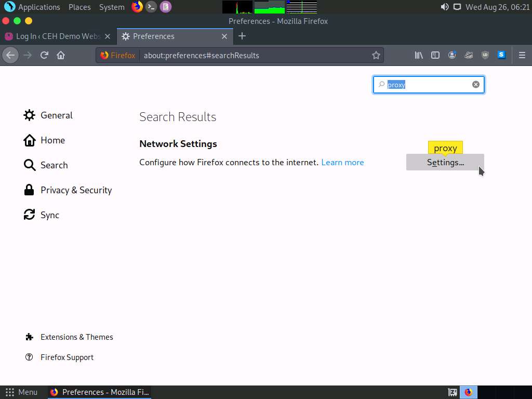Open a new tab with the plus button
532x399 pixels.
(x=242, y=36)
